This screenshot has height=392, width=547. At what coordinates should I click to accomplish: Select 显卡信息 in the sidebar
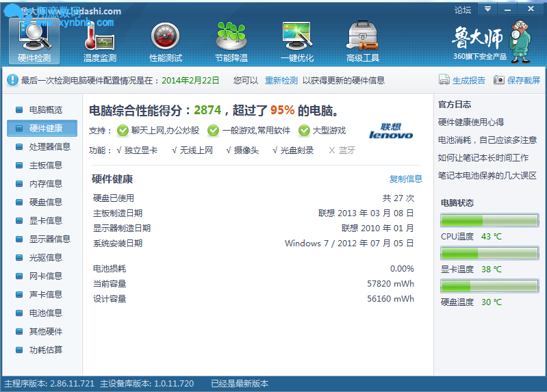click(x=42, y=221)
